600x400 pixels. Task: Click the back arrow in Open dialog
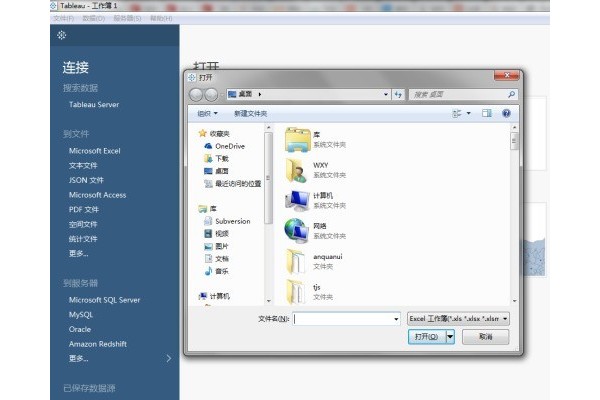coord(196,94)
